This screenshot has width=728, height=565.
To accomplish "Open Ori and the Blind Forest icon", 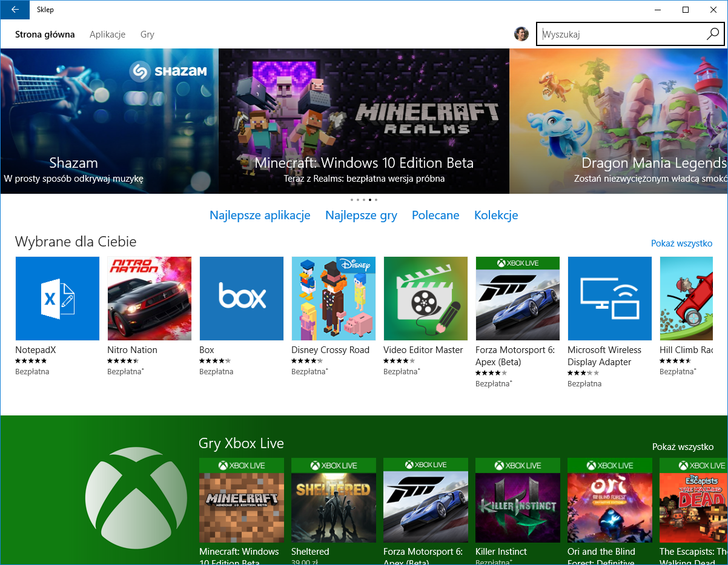I will click(x=610, y=500).
